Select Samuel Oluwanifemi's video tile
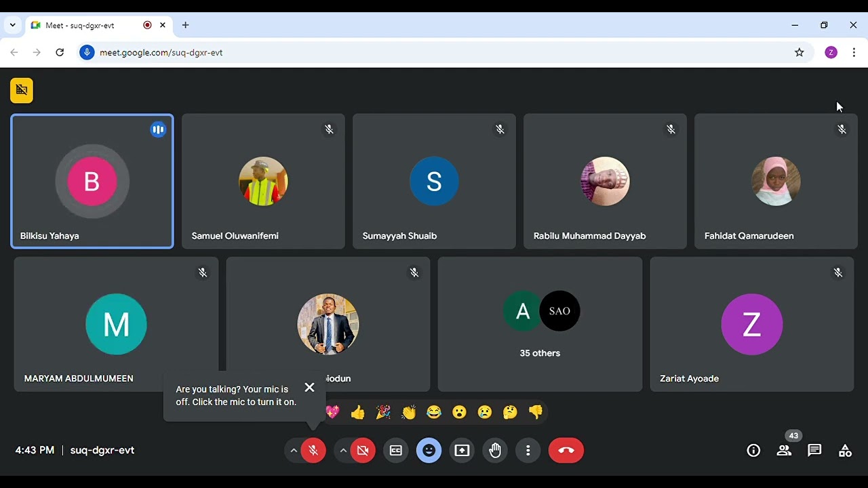The width and height of the screenshot is (868, 488). coord(263,181)
